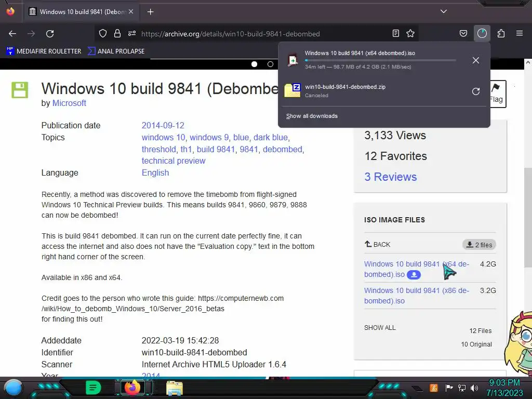Click the 10 Original text
The width and height of the screenshot is (532, 399).
(x=476, y=344)
